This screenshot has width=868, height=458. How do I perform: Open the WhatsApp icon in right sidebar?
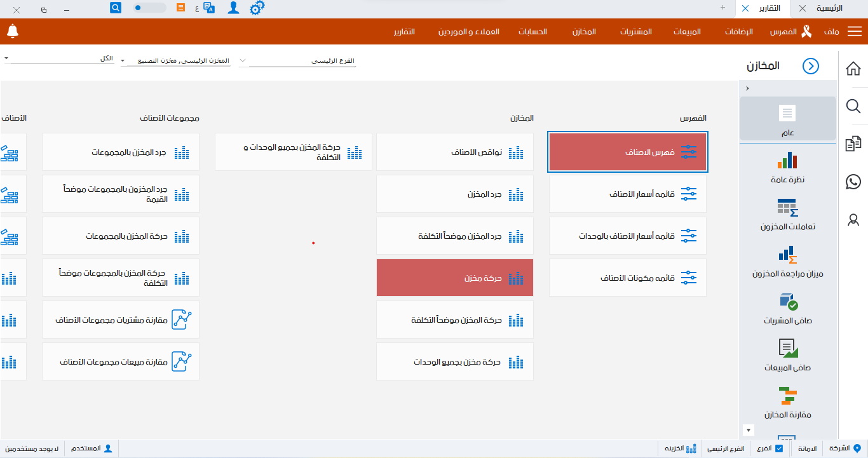(853, 182)
